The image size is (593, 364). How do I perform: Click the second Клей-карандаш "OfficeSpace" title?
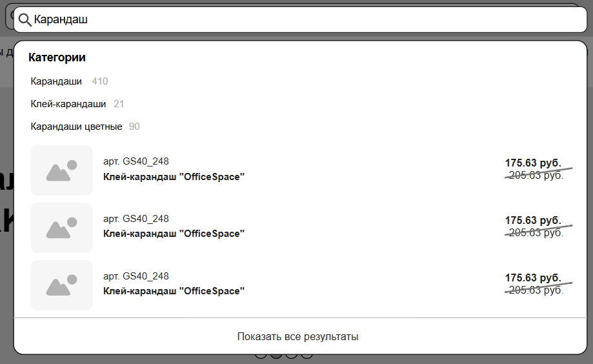pyautogui.click(x=174, y=233)
